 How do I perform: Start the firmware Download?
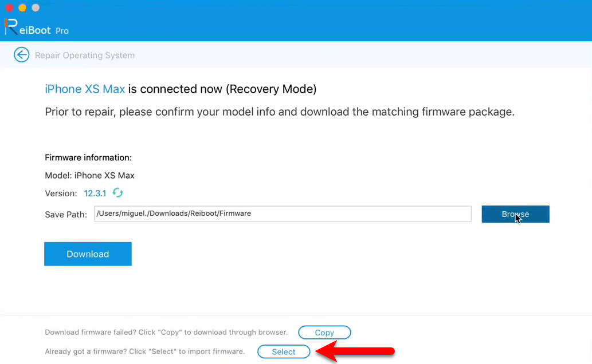click(88, 254)
